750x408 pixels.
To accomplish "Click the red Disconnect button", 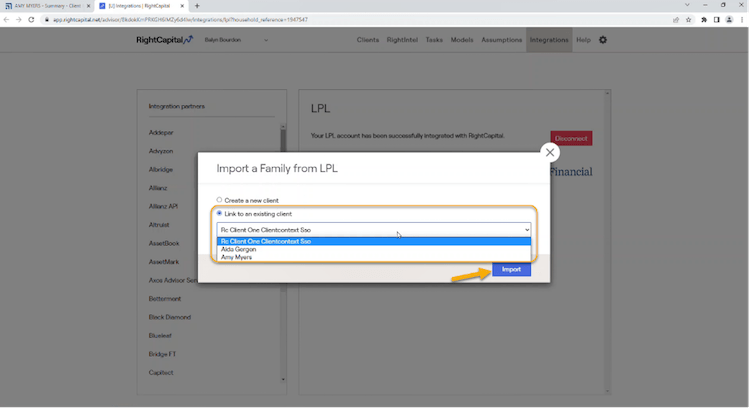I will (570, 139).
